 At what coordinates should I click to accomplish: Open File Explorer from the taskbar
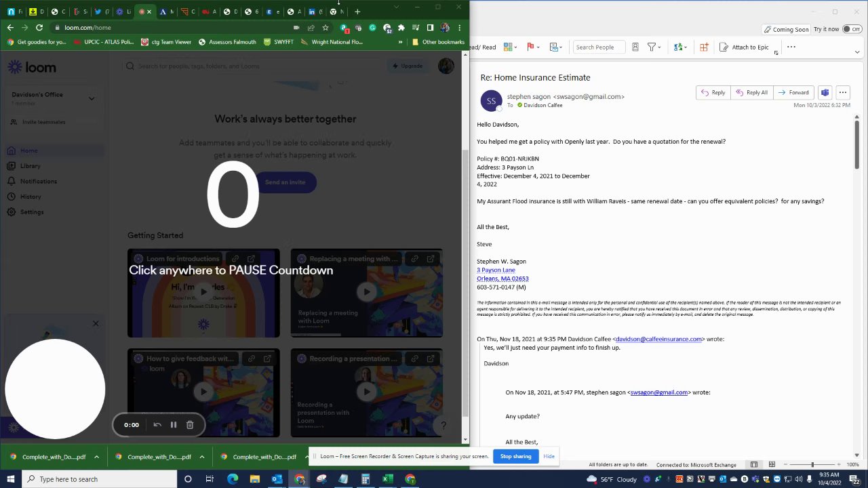pos(254,479)
